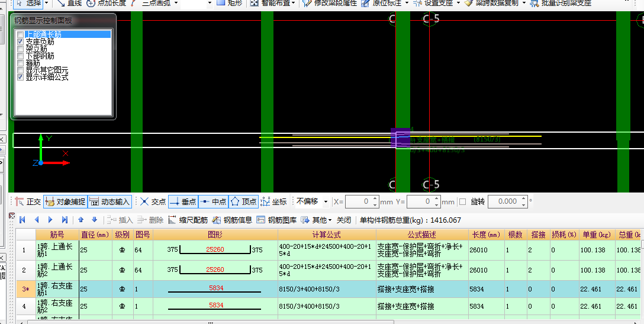Close the rebar table panel icon
The image size is (644, 324).
click(11, 216)
